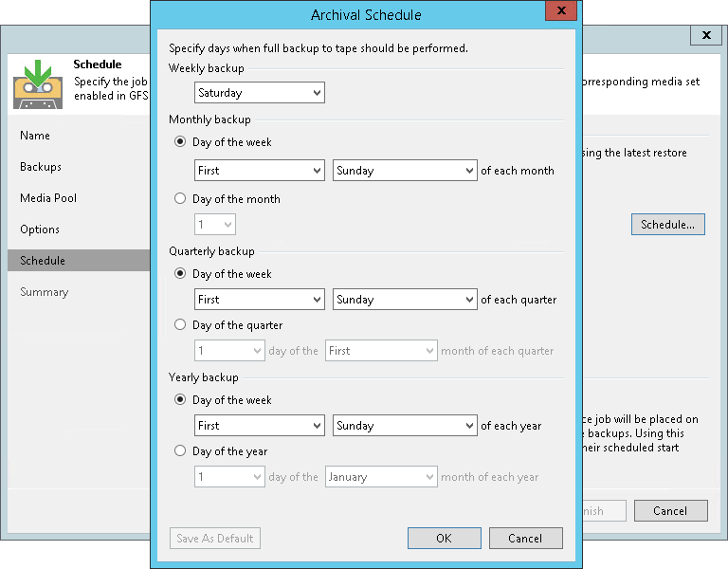The image size is (728, 569).
Task: Open yearly day number dropdown
Action: pyautogui.click(x=229, y=477)
